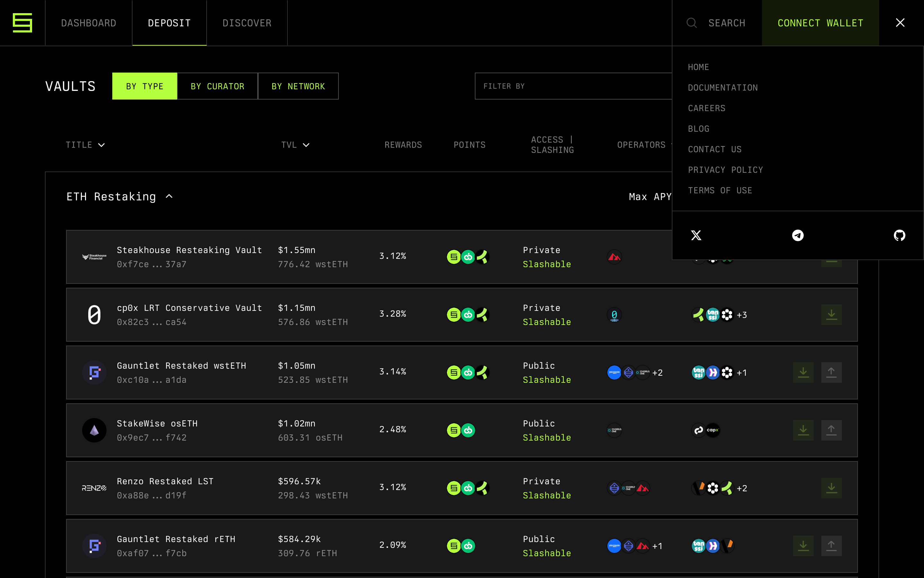Open the X (Twitter) social link
Screen dimensions: 924x578
tap(696, 235)
